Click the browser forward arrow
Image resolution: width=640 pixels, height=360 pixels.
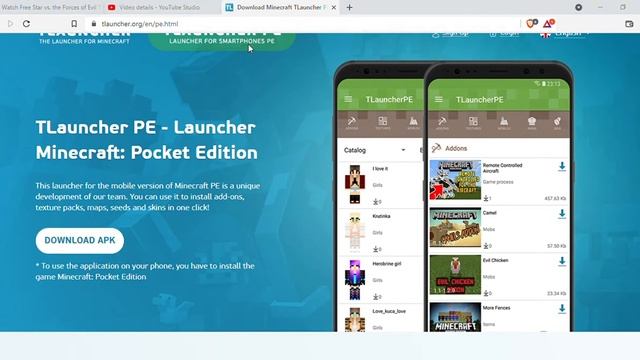(11, 24)
